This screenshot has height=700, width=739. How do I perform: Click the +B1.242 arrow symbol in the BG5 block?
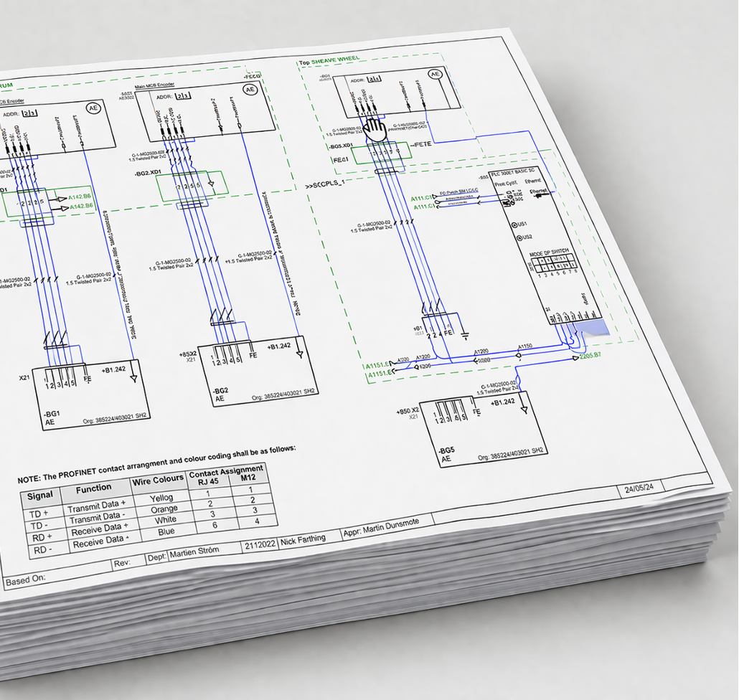(x=524, y=409)
